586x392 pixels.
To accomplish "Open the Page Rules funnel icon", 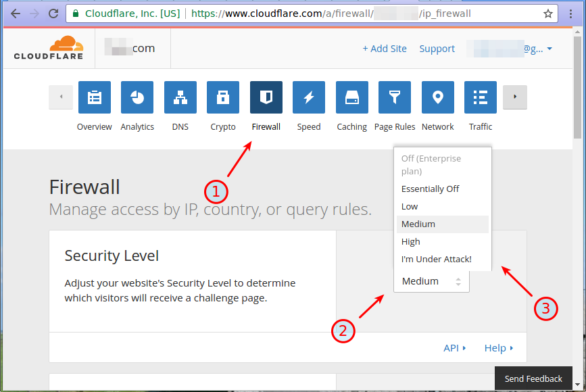I will point(395,97).
